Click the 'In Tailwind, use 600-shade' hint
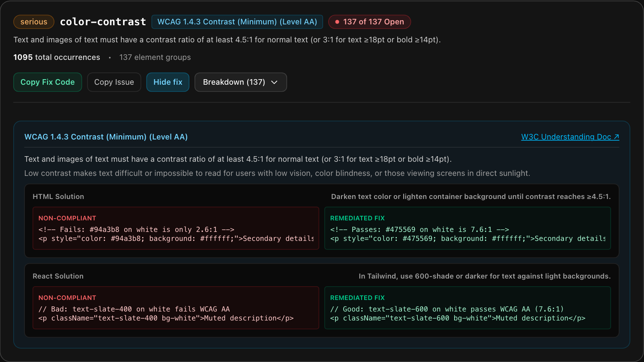This screenshot has width=644, height=362. [x=485, y=276]
